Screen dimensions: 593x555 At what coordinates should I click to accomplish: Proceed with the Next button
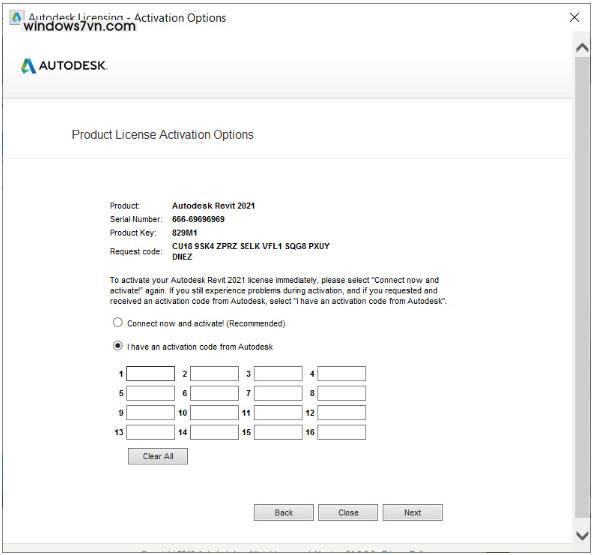pos(413,513)
